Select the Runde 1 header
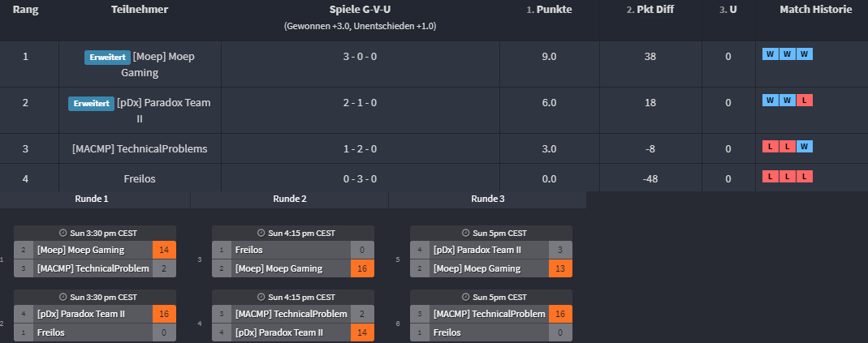Screen dimensions: 868x343 pos(92,199)
